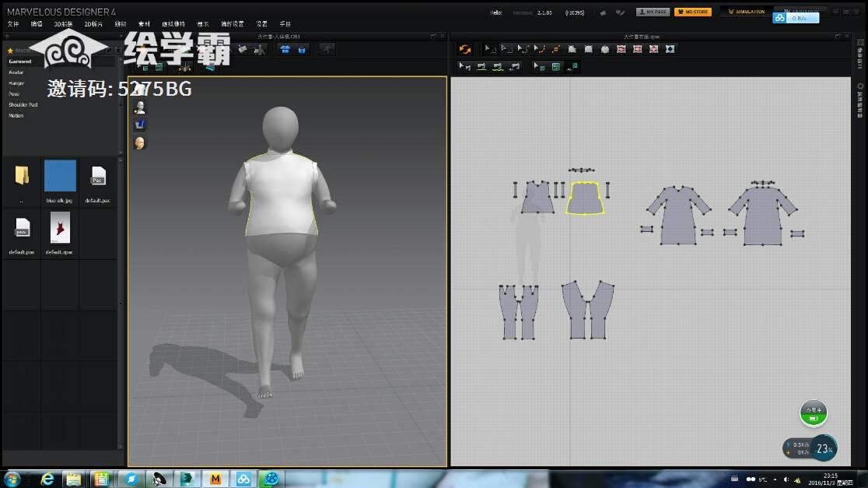Screen dimensions: 868x488
Task: Select the Free Sewing tool
Action: click(x=498, y=66)
